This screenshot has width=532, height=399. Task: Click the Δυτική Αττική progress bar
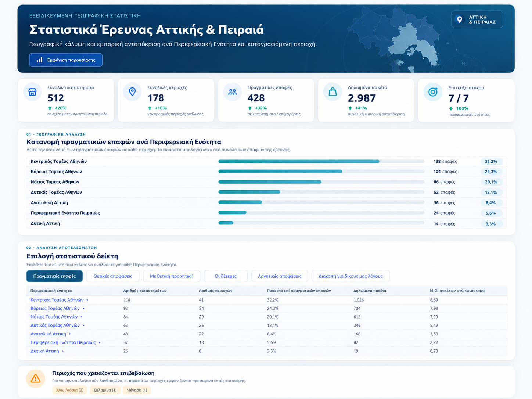pyautogui.click(x=321, y=223)
